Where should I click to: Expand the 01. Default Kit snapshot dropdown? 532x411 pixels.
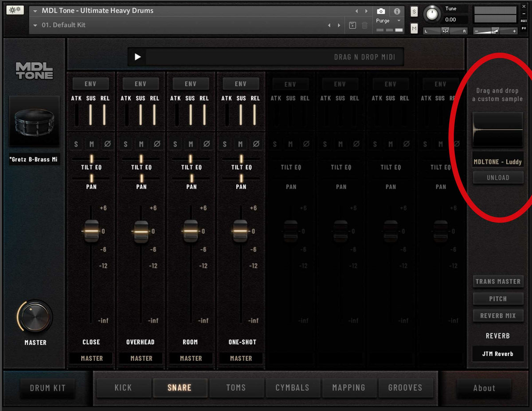coord(35,25)
